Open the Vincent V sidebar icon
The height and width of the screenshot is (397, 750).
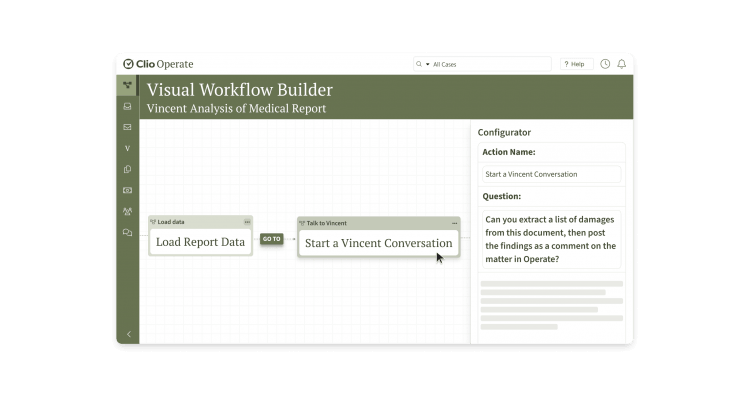pos(127,148)
